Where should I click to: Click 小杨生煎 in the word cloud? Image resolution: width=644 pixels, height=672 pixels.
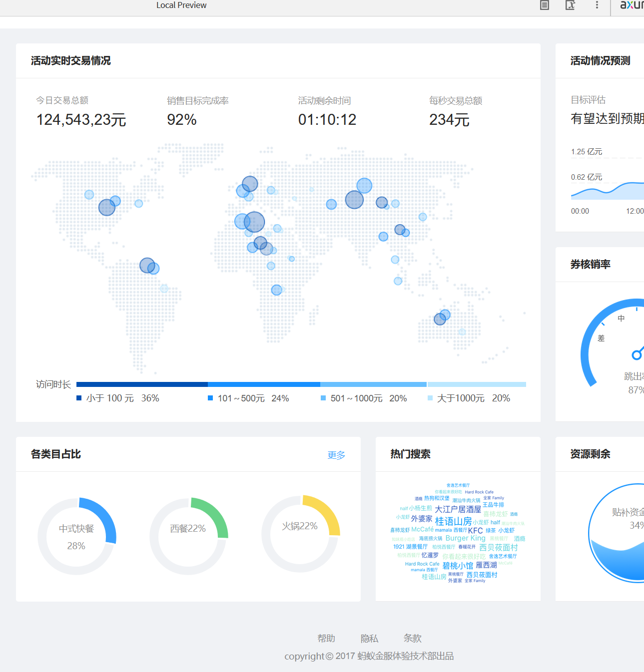421,508
